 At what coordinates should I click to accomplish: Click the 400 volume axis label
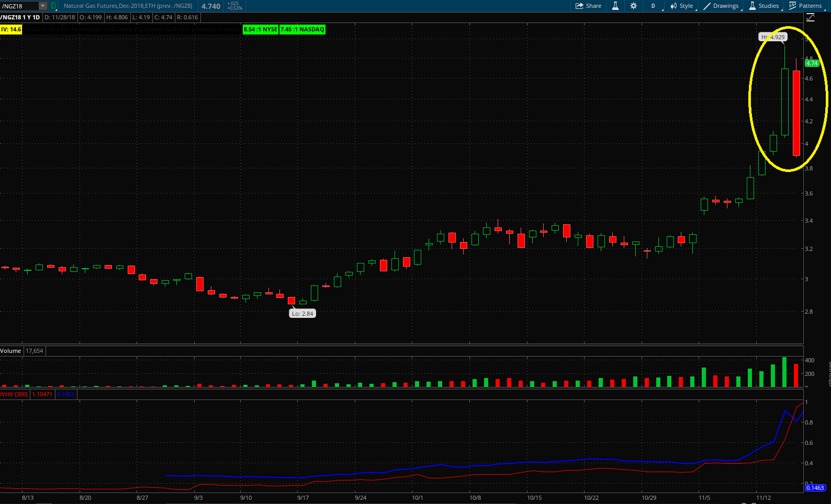click(810, 360)
